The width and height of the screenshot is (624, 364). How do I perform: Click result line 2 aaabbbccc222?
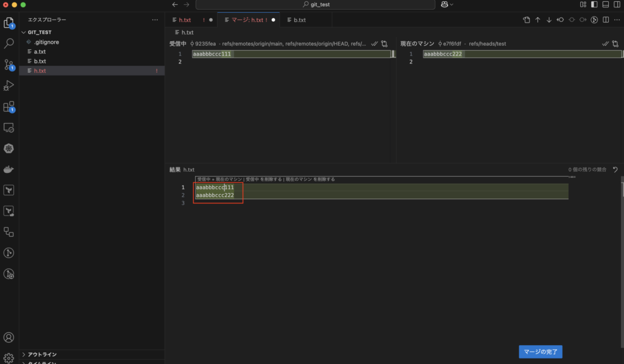click(215, 195)
